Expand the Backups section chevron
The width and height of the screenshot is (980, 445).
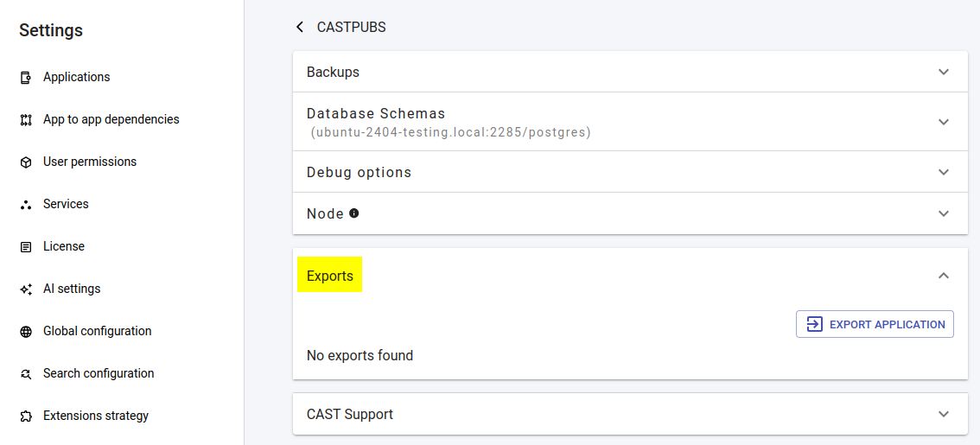coord(944,72)
